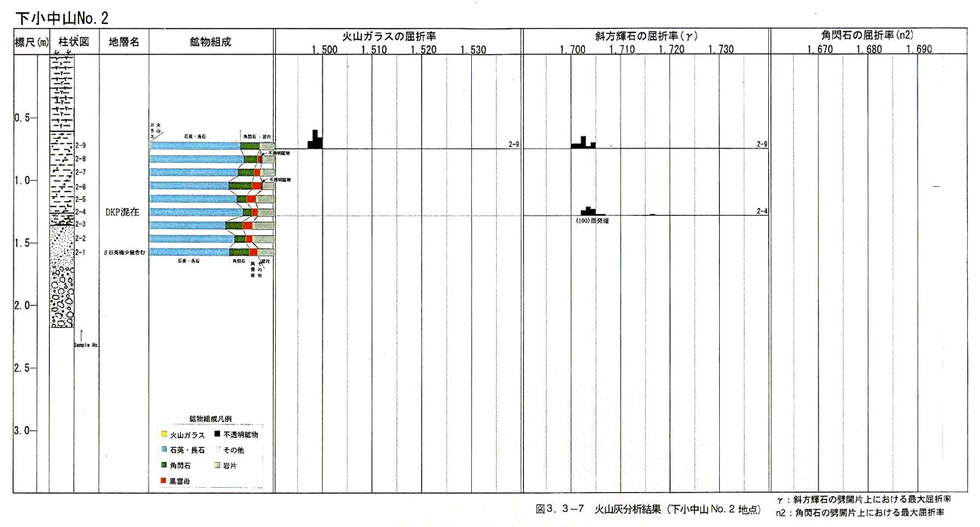Click axis value 1.700
Image resolution: width=980 pixels, height=527 pixels.
tap(572, 50)
